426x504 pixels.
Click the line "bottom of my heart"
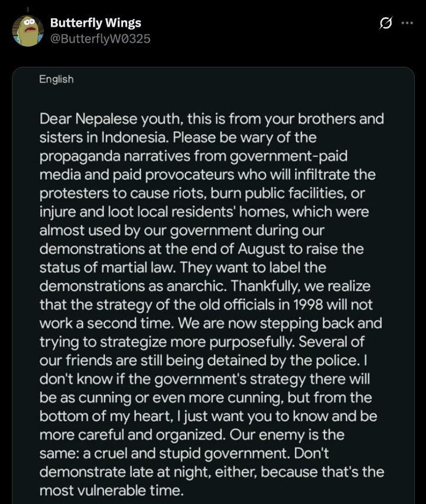pyautogui.click(x=208, y=416)
